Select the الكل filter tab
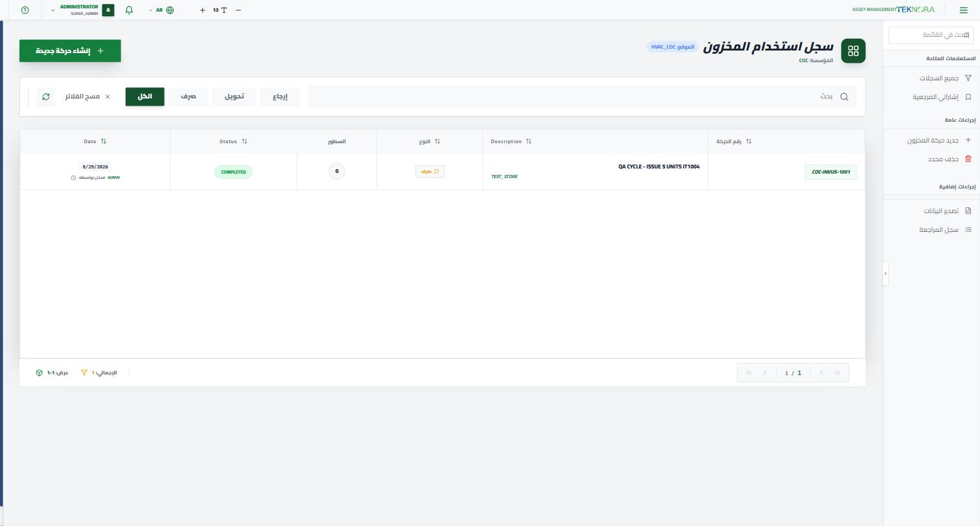This screenshot has width=980, height=526. tap(145, 97)
